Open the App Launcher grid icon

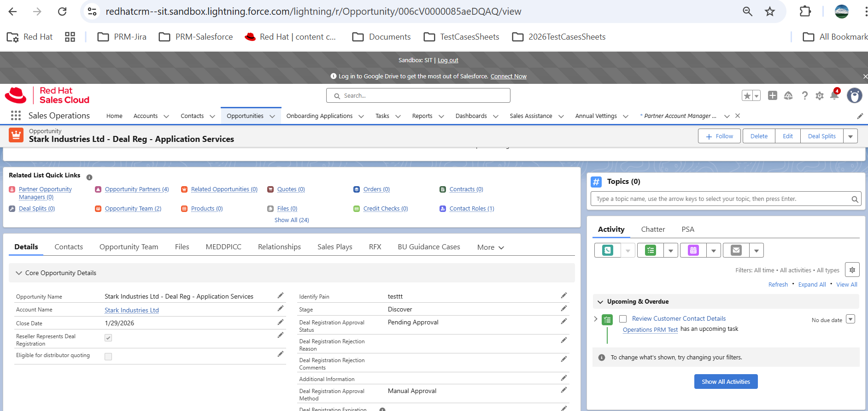click(x=16, y=116)
